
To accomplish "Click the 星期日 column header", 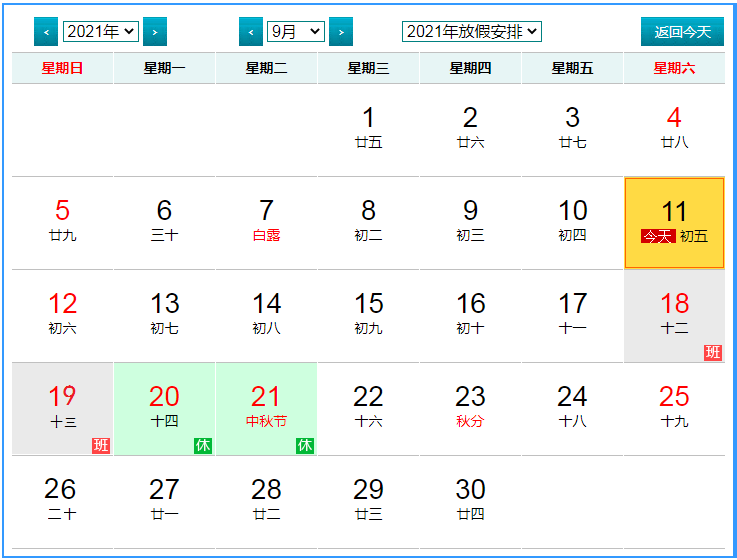I will (62, 68).
